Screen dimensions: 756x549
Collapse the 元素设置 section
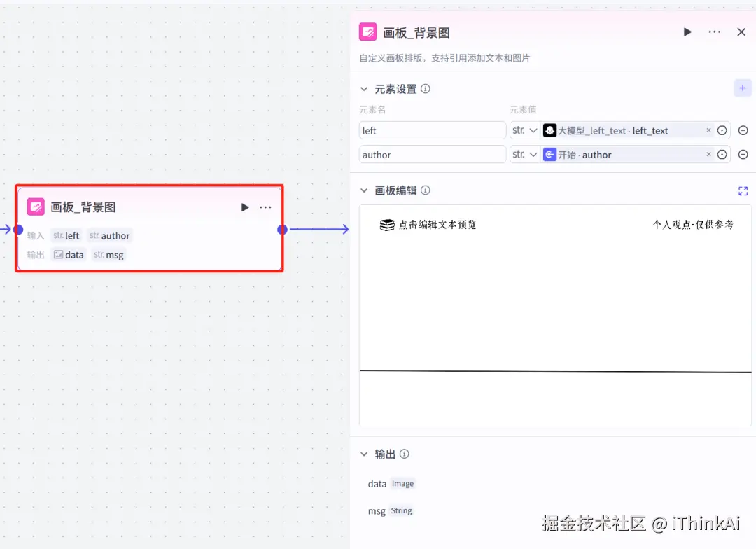364,89
